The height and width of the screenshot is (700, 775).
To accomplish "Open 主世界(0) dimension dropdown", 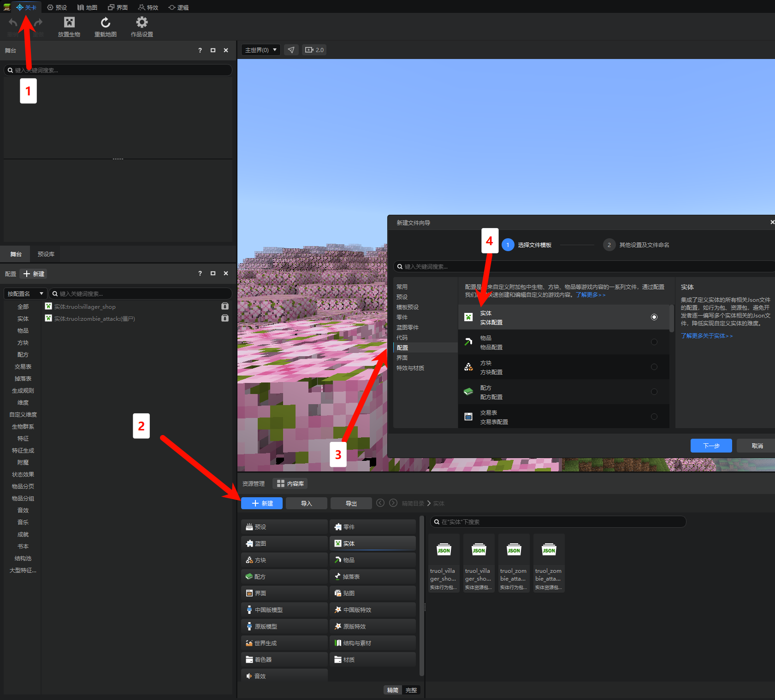I will point(261,50).
